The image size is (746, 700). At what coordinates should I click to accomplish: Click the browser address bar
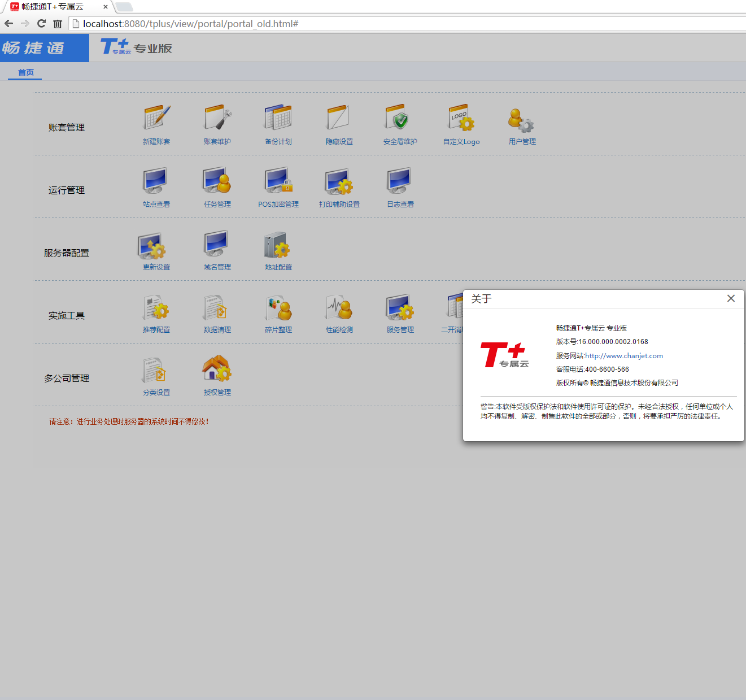[x=395, y=24]
